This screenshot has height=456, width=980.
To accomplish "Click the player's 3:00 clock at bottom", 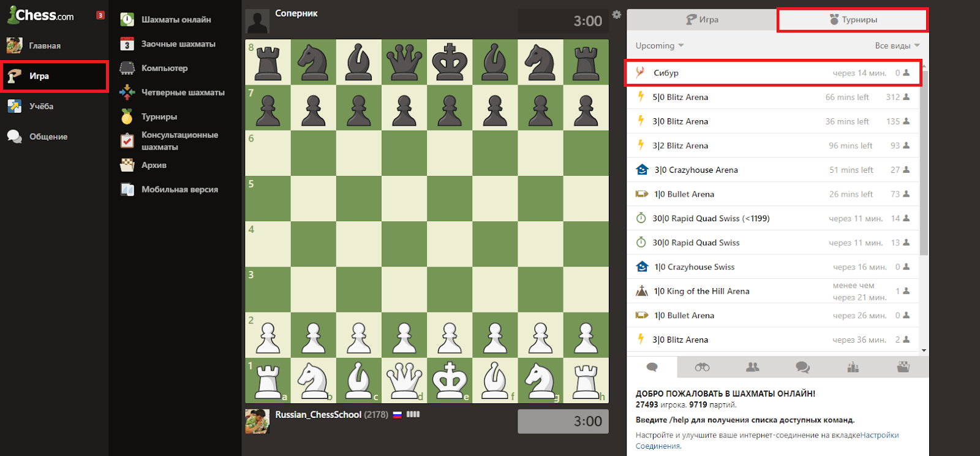I will [563, 422].
